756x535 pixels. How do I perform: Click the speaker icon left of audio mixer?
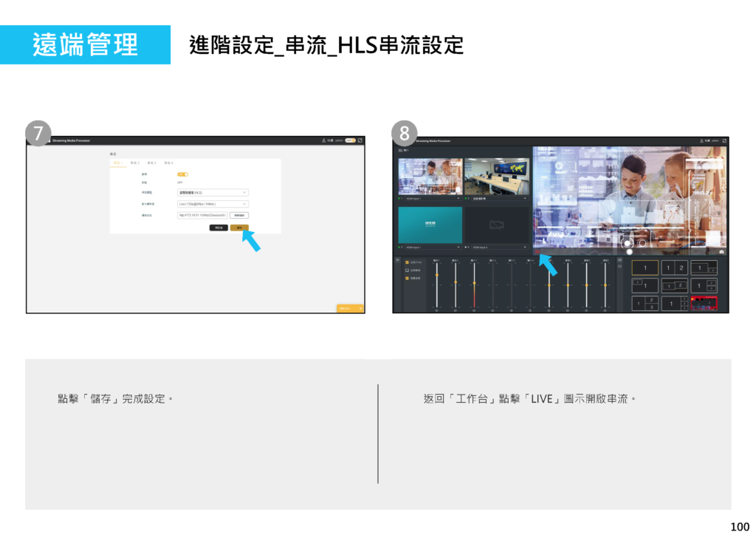click(397, 260)
